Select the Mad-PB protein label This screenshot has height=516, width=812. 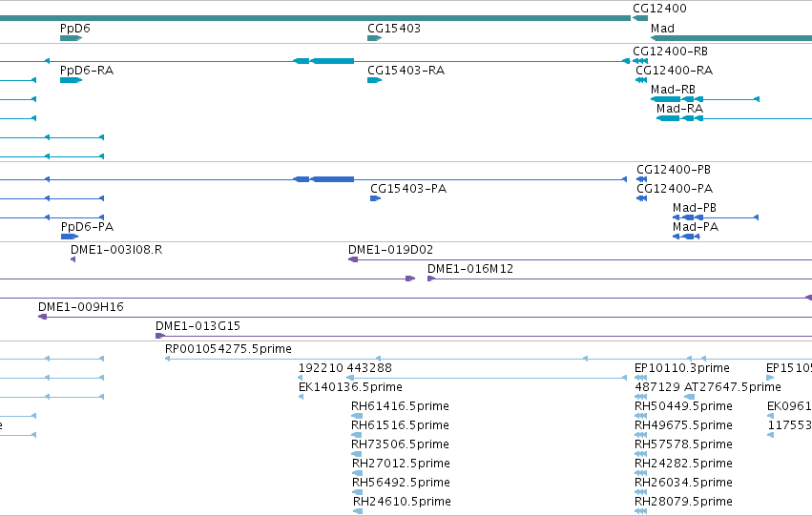695,208
